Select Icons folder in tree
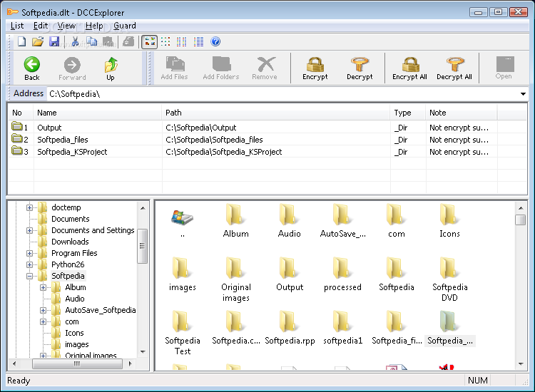The height and width of the screenshot is (392, 535). tap(74, 333)
